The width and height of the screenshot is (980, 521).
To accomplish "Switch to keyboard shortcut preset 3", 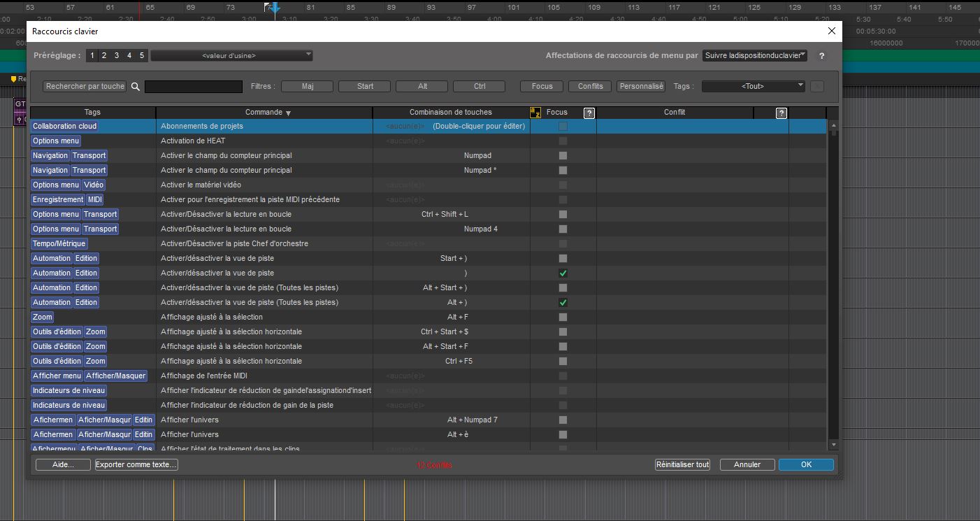I will point(116,55).
